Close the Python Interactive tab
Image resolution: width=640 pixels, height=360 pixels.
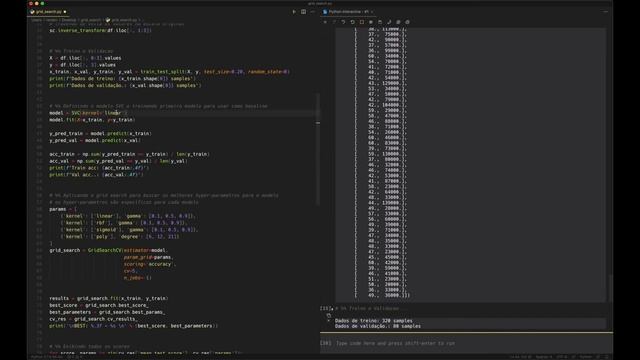(372, 12)
